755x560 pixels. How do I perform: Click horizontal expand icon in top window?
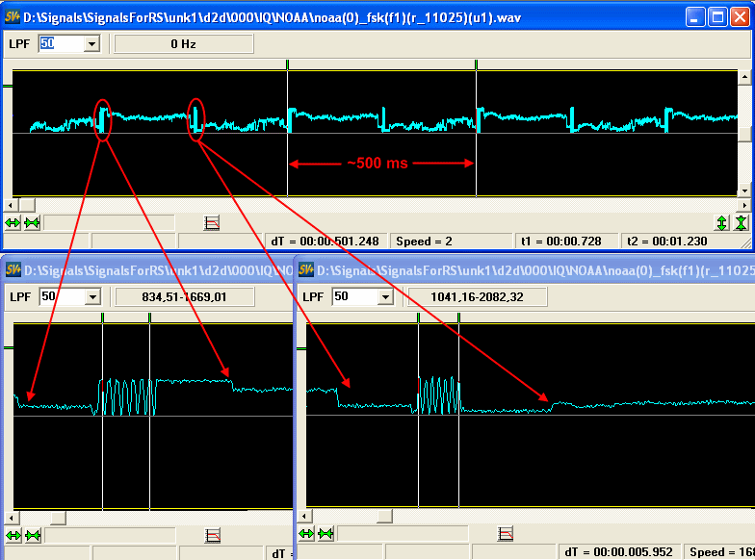click(x=13, y=222)
